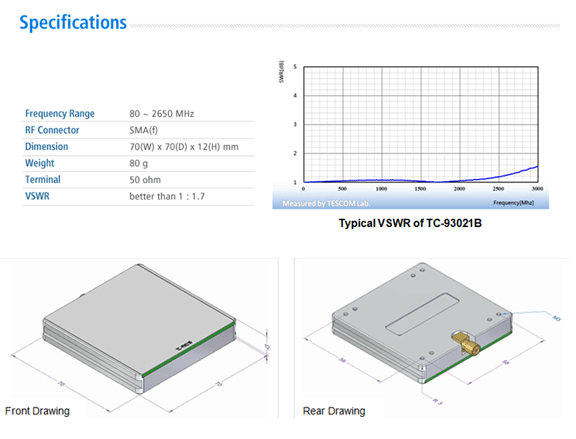Screen dimensions: 576x439
Task: Select the VSWR label in specs table
Action: click(37, 196)
